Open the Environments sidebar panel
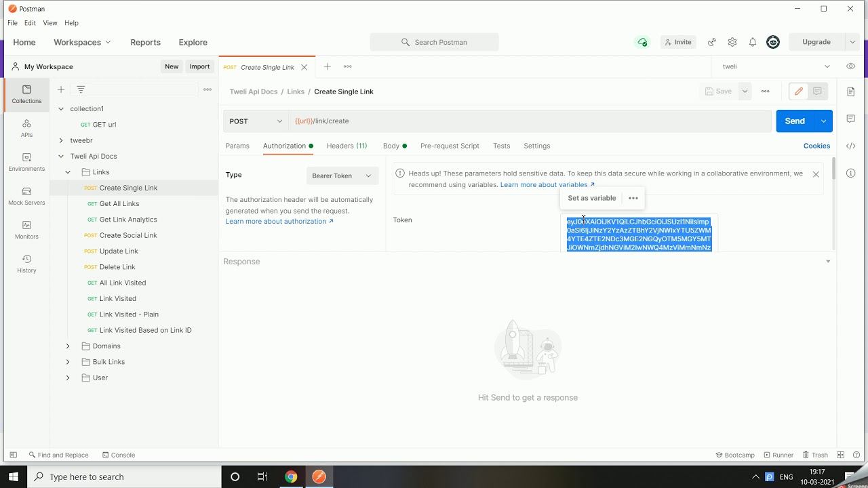The height and width of the screenshot is (488, 868). tap(26, 162)
